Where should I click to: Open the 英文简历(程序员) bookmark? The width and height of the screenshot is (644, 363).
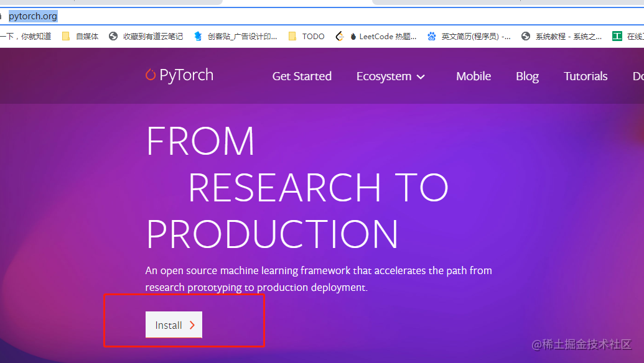tap(469, 37)
